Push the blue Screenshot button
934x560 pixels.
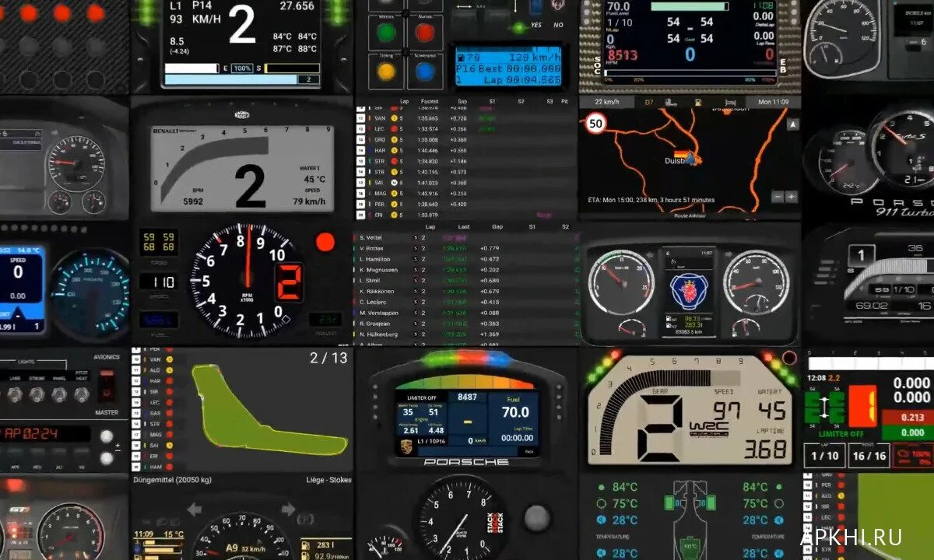pyautogui.click(x=424, y=72)
